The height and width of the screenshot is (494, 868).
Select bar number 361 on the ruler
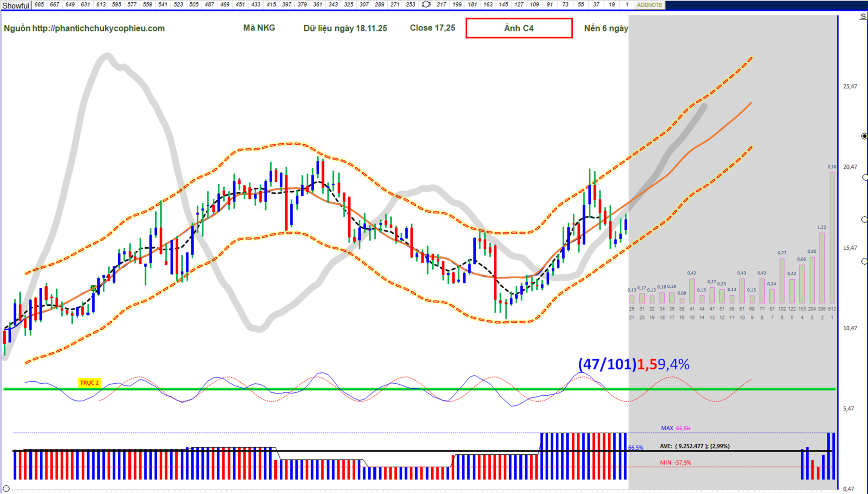tap(317, 4)
